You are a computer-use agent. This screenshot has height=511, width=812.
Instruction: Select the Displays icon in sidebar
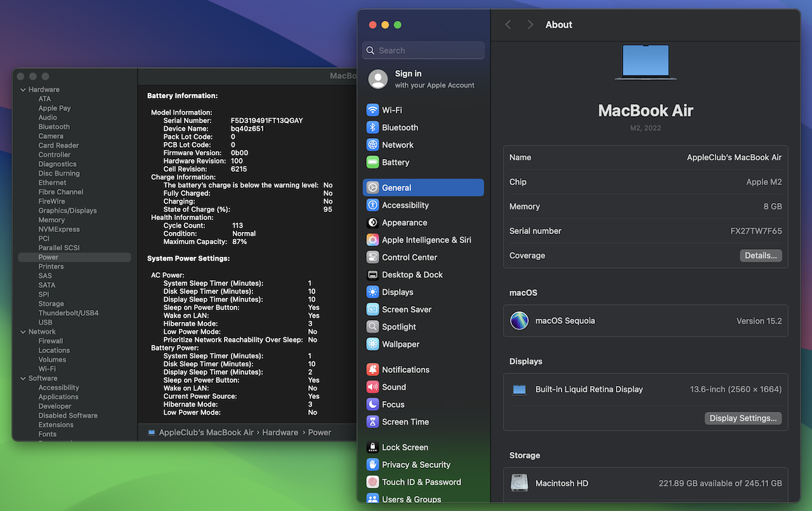click(372, 292)
